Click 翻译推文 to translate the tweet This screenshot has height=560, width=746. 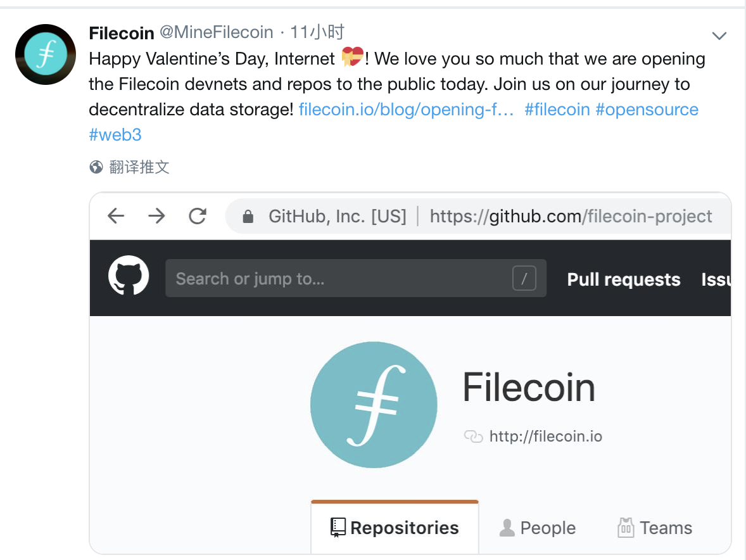139,167
